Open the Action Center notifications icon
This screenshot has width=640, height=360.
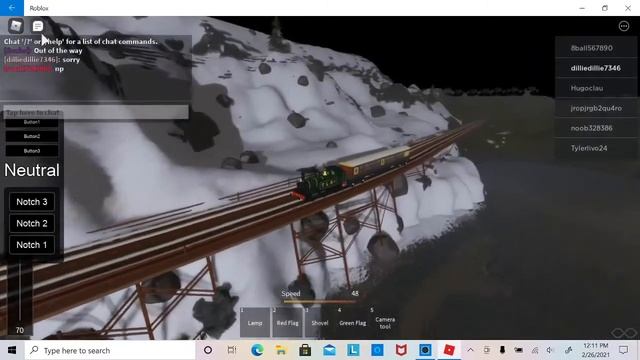(623, 350)
